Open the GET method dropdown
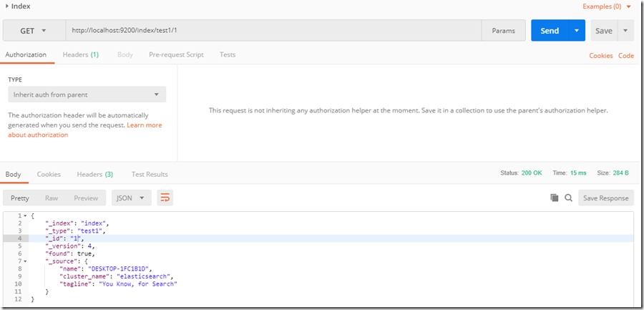The height and width of the screenshot is (310, 644). click(34, 31)
